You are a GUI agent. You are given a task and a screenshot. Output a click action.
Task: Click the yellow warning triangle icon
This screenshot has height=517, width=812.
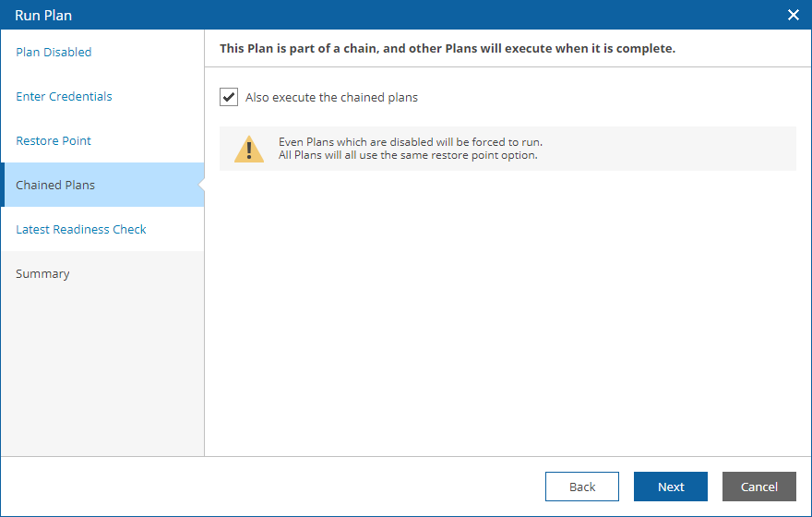[249, 150]
